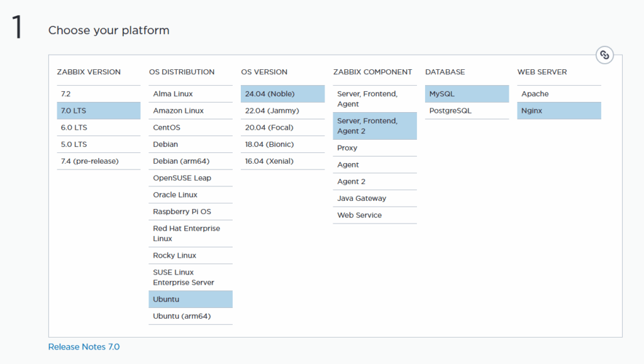Choose PostgreSQL as database
The image size is (644, 364).
point(467,111)
